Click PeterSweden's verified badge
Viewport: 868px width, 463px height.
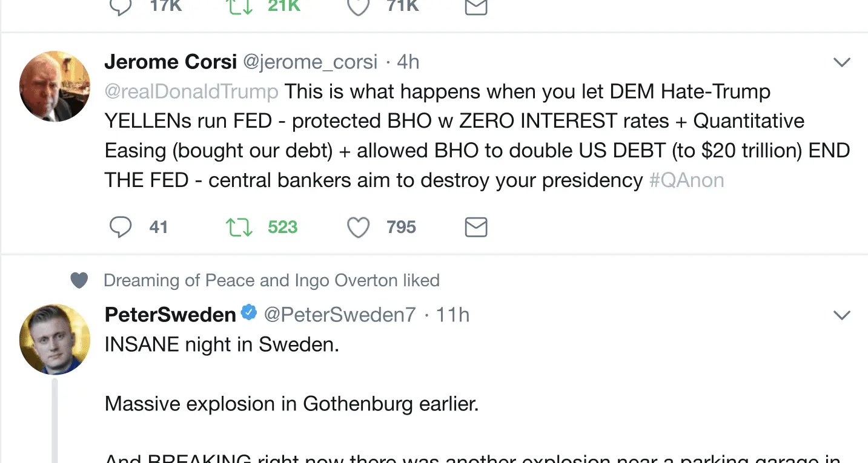tap(249, 314)
